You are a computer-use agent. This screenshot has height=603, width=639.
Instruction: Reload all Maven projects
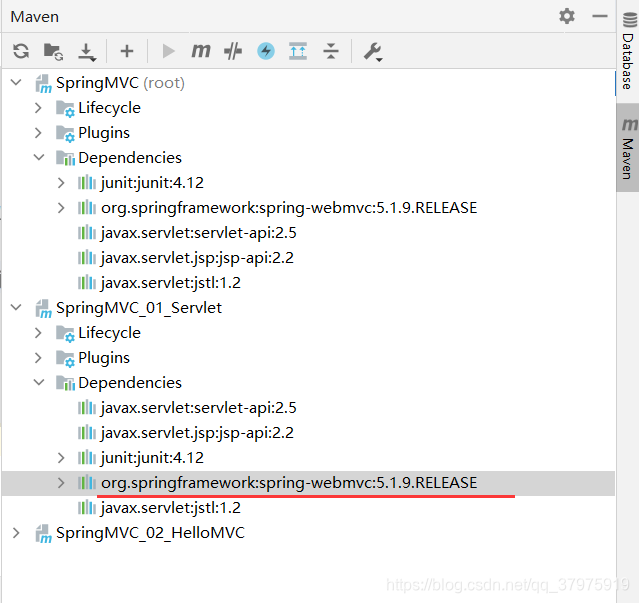(21, 51)
